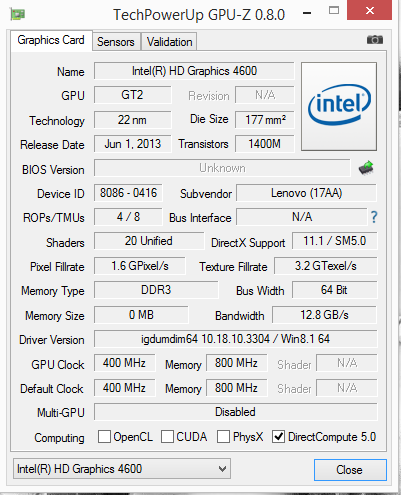This screenshot has height=495, width=401.
Task: Check the PhysX checkbox
Action: [223, 436]
